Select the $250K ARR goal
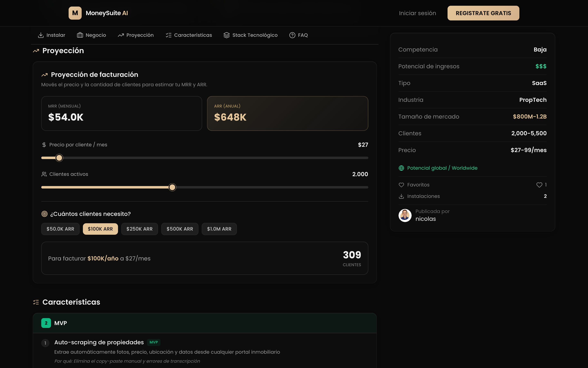 pyautogui.click(x=139, y=229)
